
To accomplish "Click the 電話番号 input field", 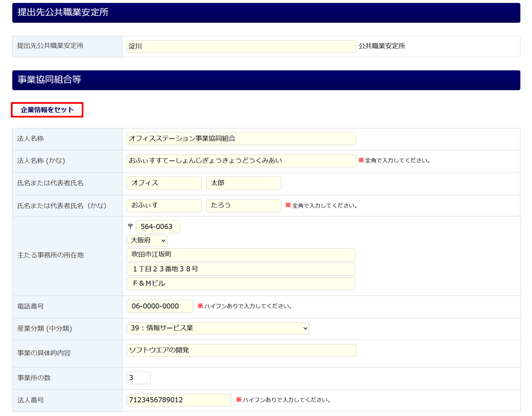I will pos(160,306).
